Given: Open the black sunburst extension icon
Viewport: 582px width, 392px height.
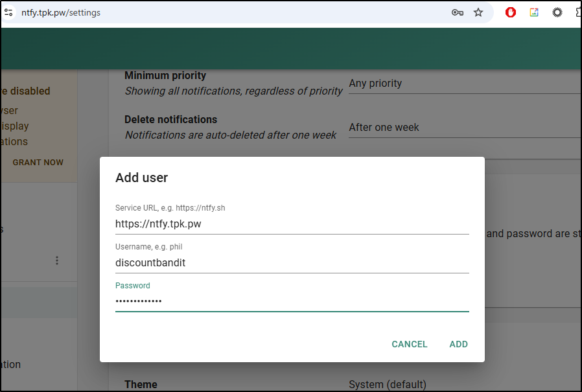Looking at the screenshot, I should tap(557, 12).
